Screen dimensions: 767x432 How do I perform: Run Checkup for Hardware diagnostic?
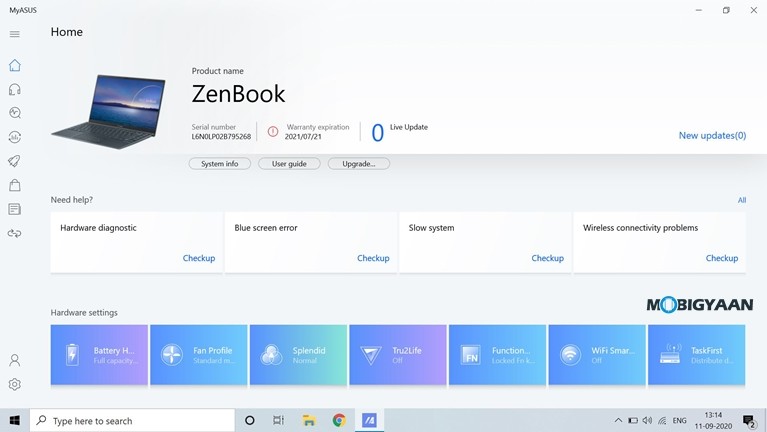pos(199,258)
